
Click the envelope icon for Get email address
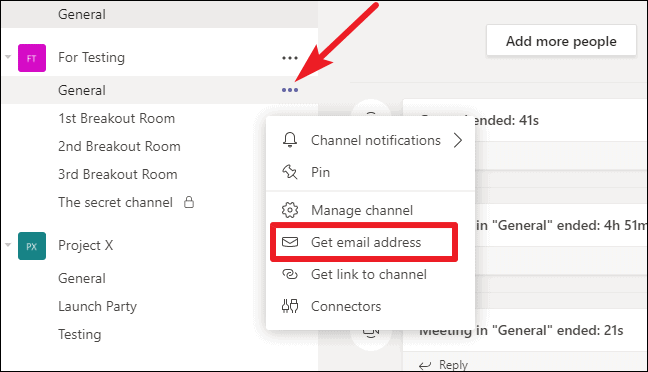click(x=290, y=242)
